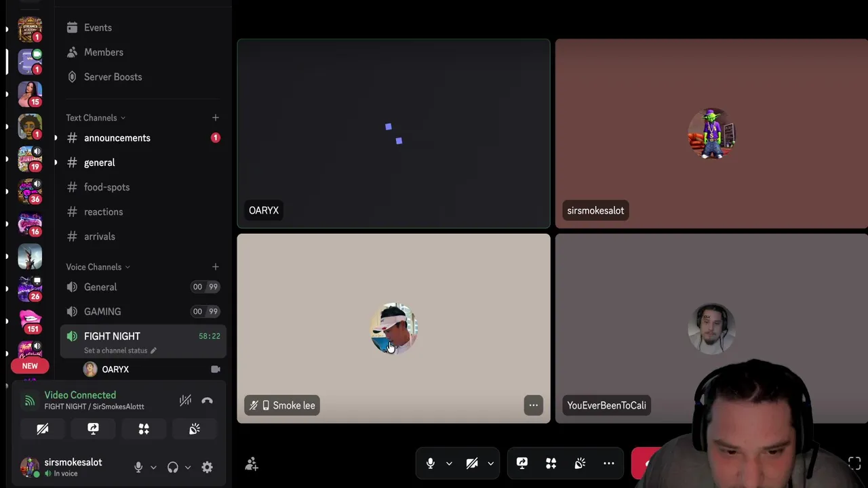The height and width of the screenshot is (488, 868).
Task: Open soundboard from the call control bar
Action: tap(580, 464)
